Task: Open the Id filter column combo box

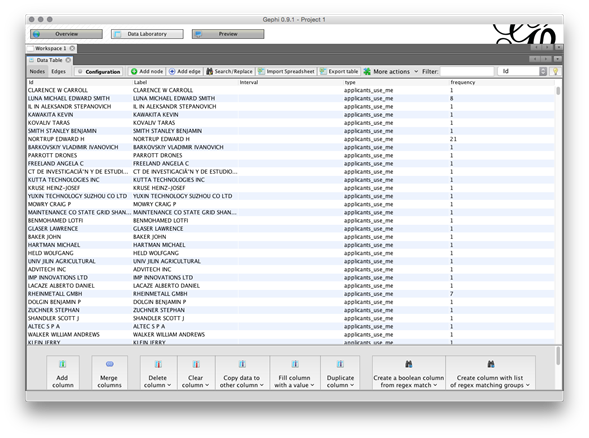Action: [522, 71]
